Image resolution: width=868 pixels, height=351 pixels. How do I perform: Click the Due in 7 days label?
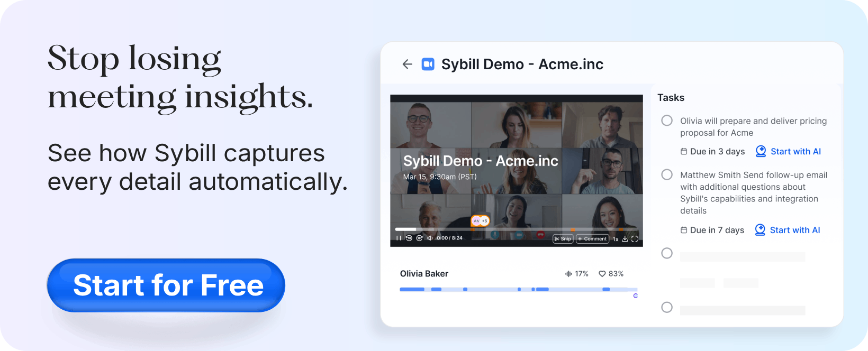point(717,230)
